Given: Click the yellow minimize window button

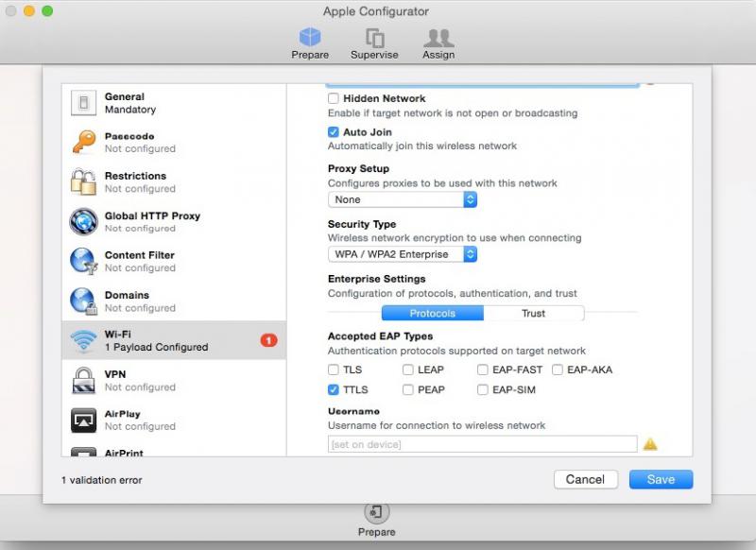Looking at the screenshot, I should point(29,10).
